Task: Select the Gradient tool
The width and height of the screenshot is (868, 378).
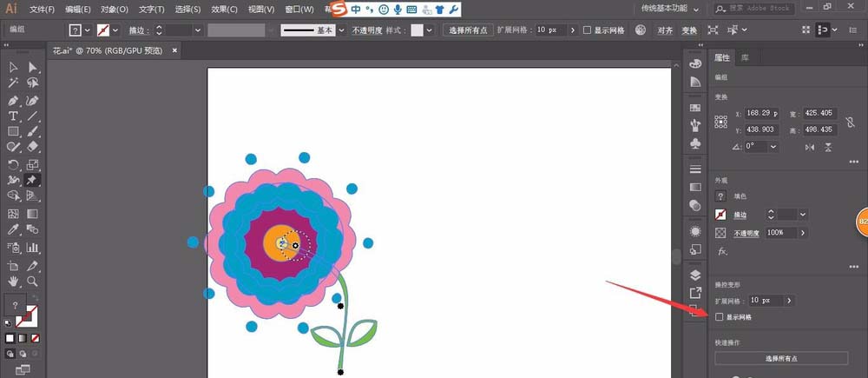Action: tap(33, 214)
